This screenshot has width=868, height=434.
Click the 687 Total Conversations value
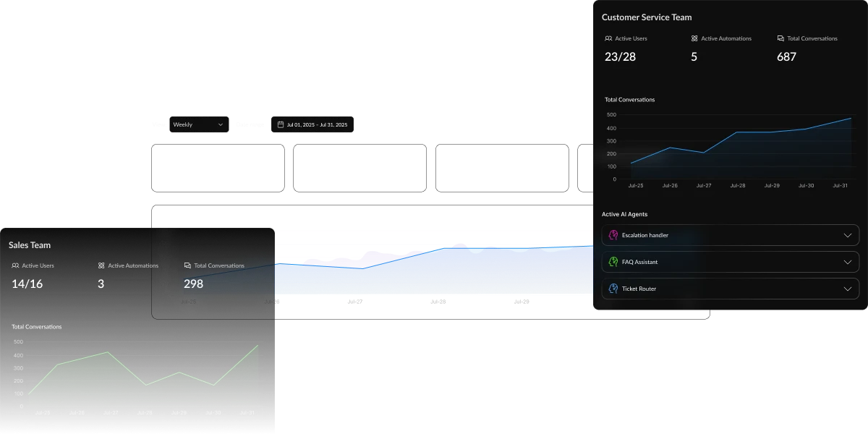point(786,56)
